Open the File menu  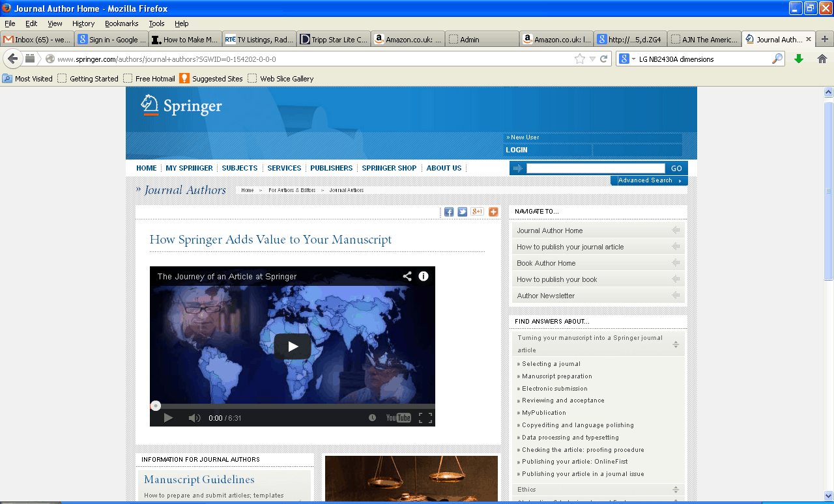click(10, 23)
